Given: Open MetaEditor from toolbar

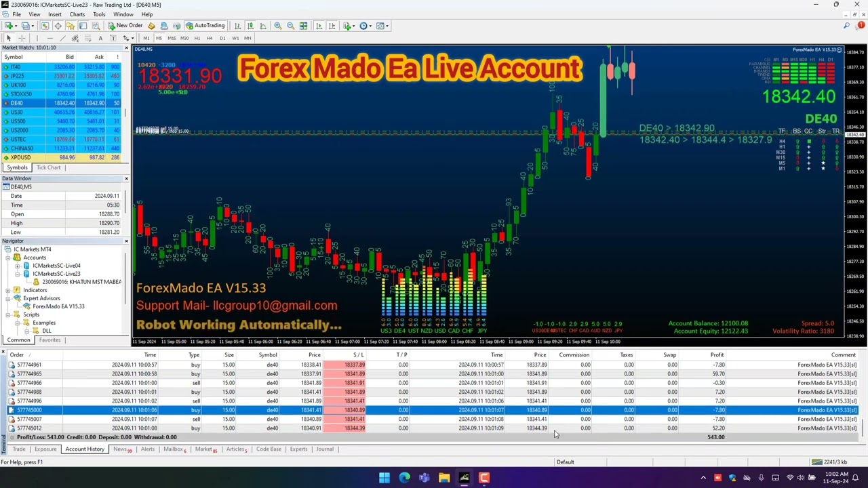Looking at the screenshot, I should click(151, 26).
